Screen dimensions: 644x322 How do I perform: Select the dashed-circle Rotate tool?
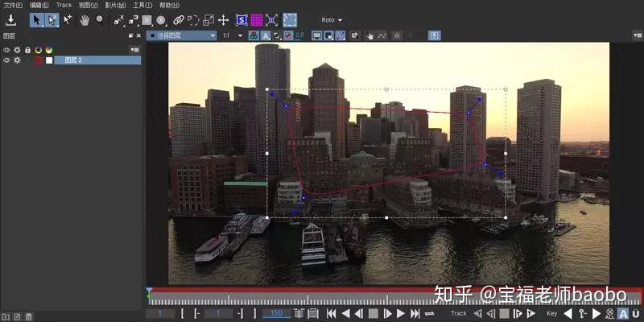point(193,20)
